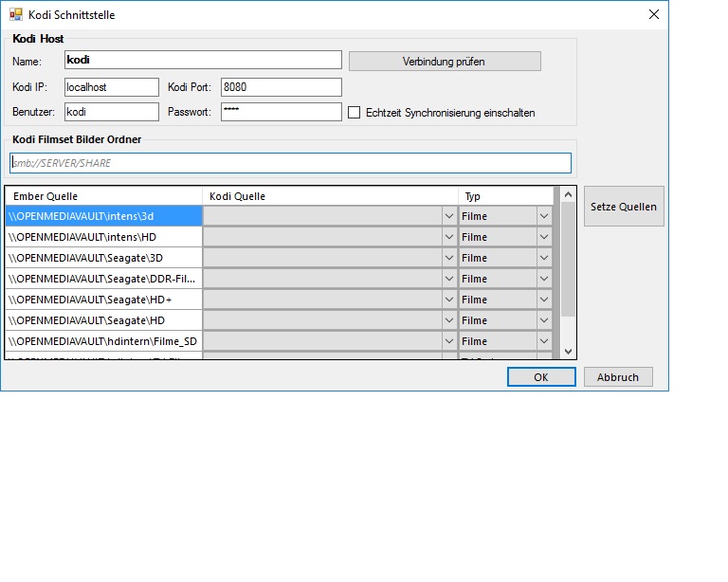Confirm with the OK button
The height and width of the screenshot is (582, 728).
[x=541, y=377]
